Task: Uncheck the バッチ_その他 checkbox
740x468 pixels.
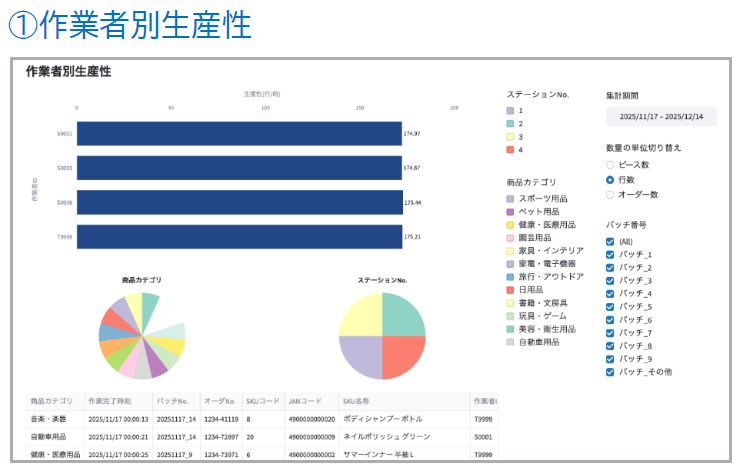Action: pyautogui.click(x=610, y=372)
